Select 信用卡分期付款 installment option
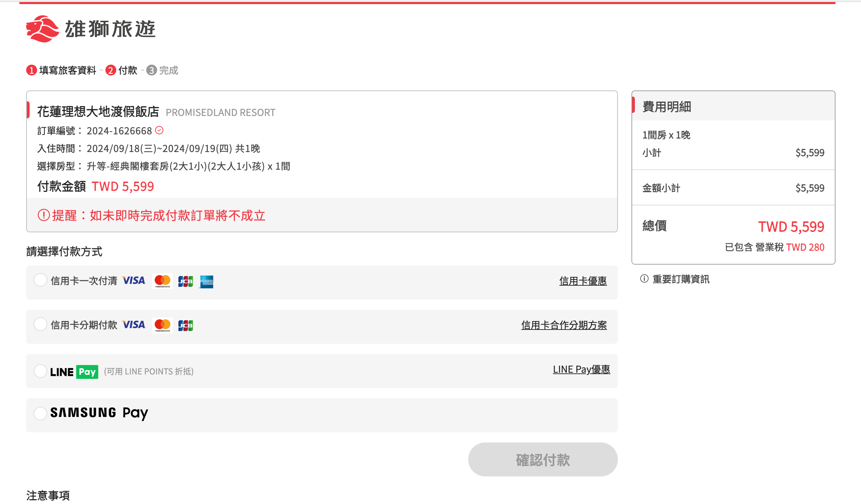The image size is (861, 504). (x=40, y=324)
